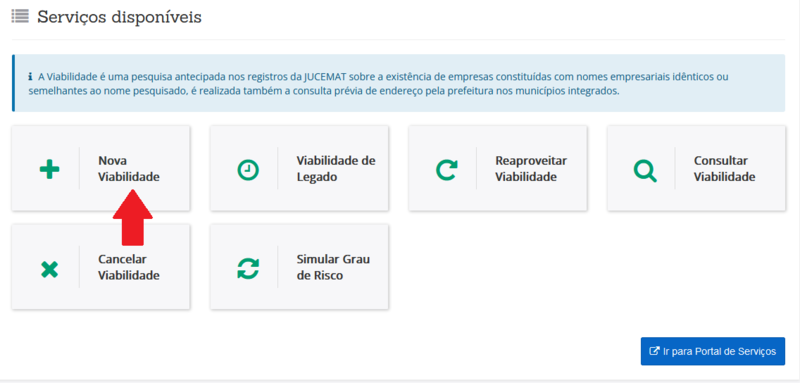Select the Viabilidade de Legado label
The image size is (800, 383).
tap(336, 169)
